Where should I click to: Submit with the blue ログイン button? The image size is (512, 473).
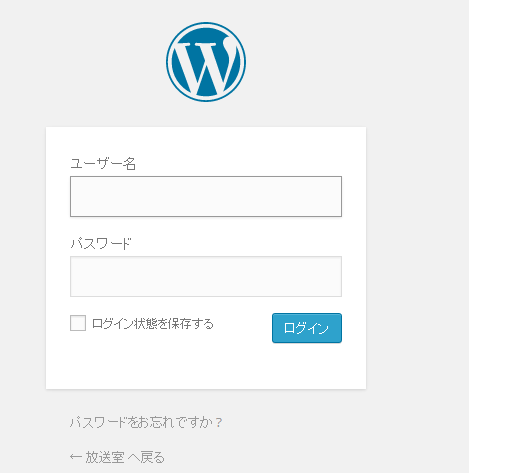[307, 328]
